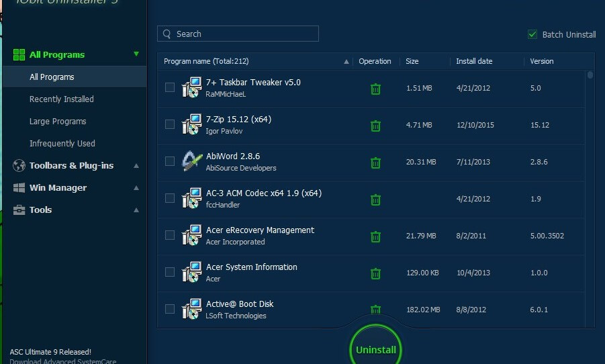Check the box for 7+ Taskbar Tweaker v5.0
Image resolution: width=605 pixels, height=364 pixels.
coord(170,87)
